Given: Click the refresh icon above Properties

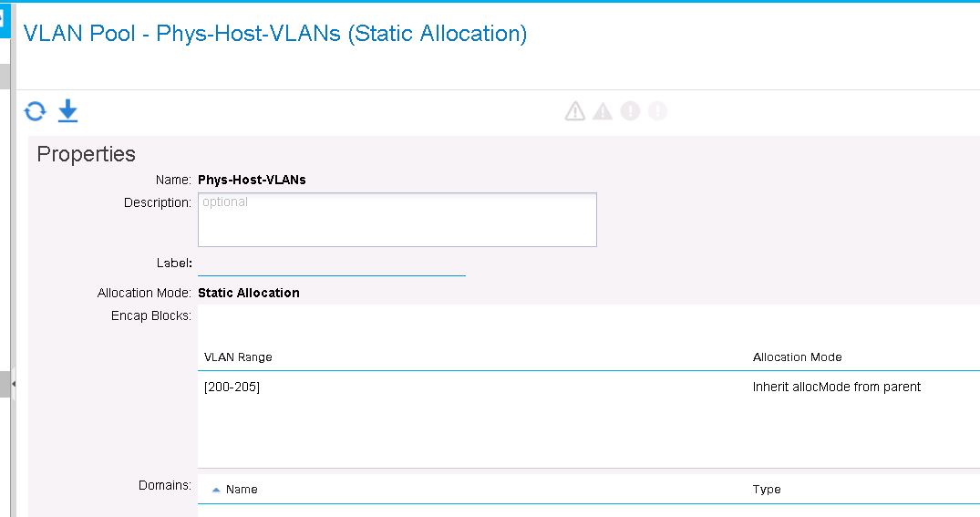Looking at the screenshot, I should coord(35,111).
